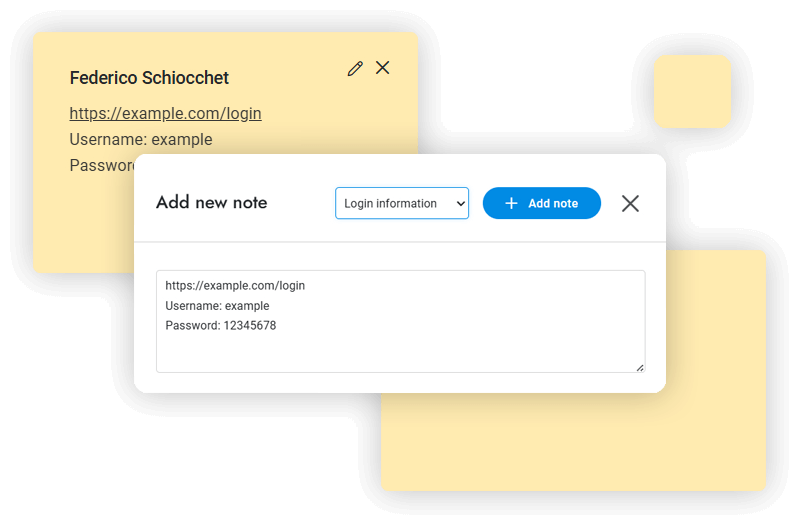Click the Federico Schiocchet note title
This screenshot has width=799, height=525.
(149, 78)
